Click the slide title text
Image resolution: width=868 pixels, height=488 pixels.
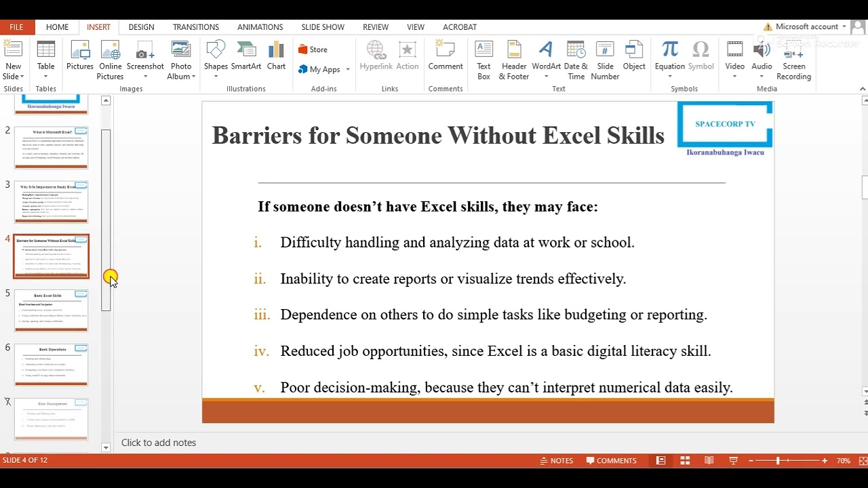(438, 136)
